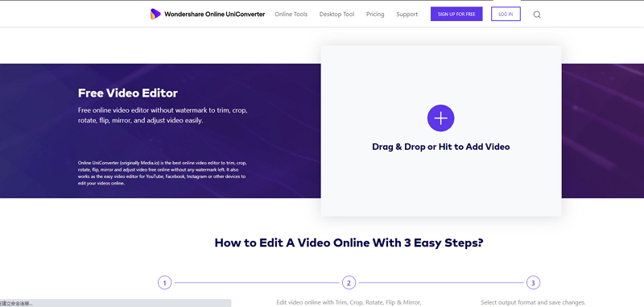Select step 3 circle marker
This screenshot has width=644, height=307.
click(x=533, y=283)
